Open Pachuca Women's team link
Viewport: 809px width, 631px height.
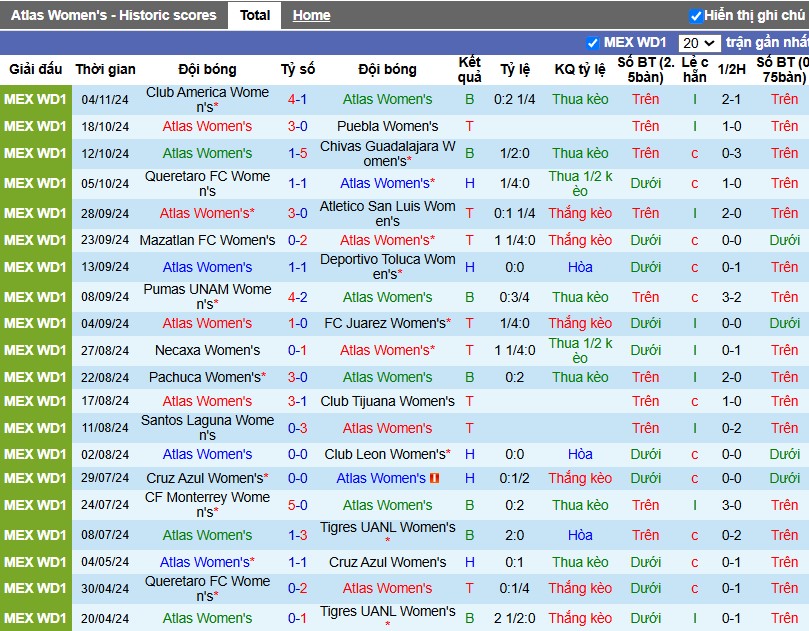[x=207, y=377]
